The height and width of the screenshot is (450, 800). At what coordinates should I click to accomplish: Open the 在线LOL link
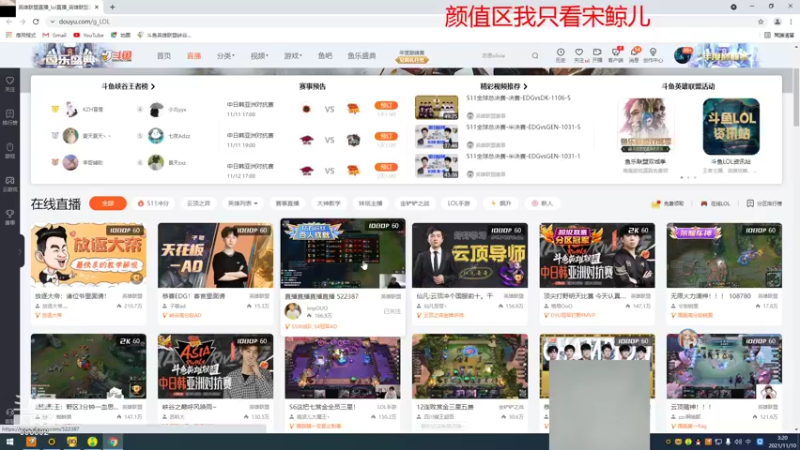tap(715, 204)
